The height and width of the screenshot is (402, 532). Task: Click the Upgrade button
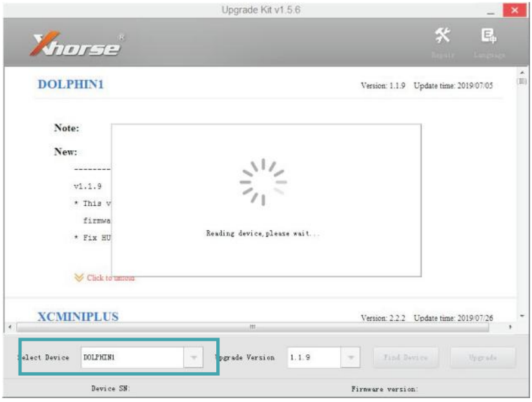click(483, 357)
